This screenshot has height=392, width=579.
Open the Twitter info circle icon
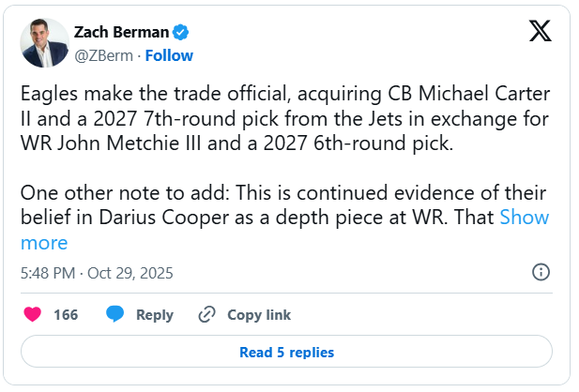click(x=541, y=272)
